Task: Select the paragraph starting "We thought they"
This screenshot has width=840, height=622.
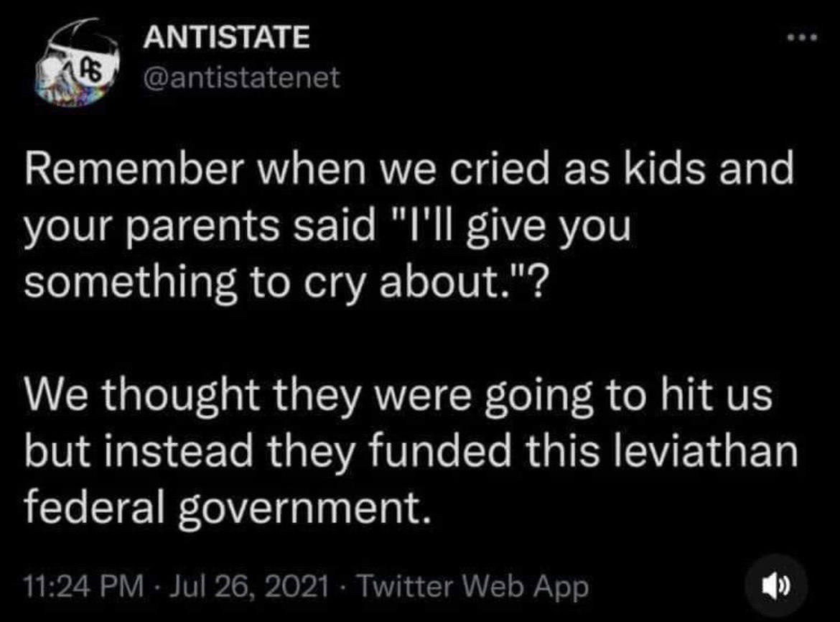Action: (411, 450)
